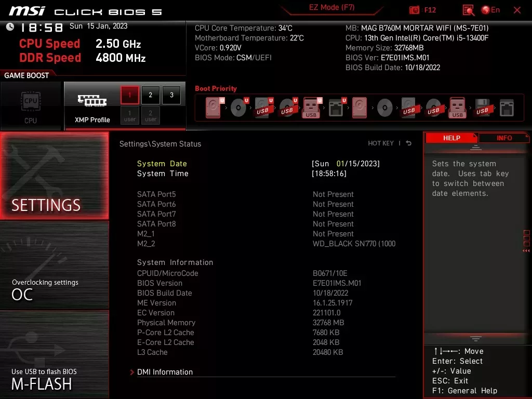Switch to the INFO tab
The width and height of the screenshot is (532, 399).
503,138
